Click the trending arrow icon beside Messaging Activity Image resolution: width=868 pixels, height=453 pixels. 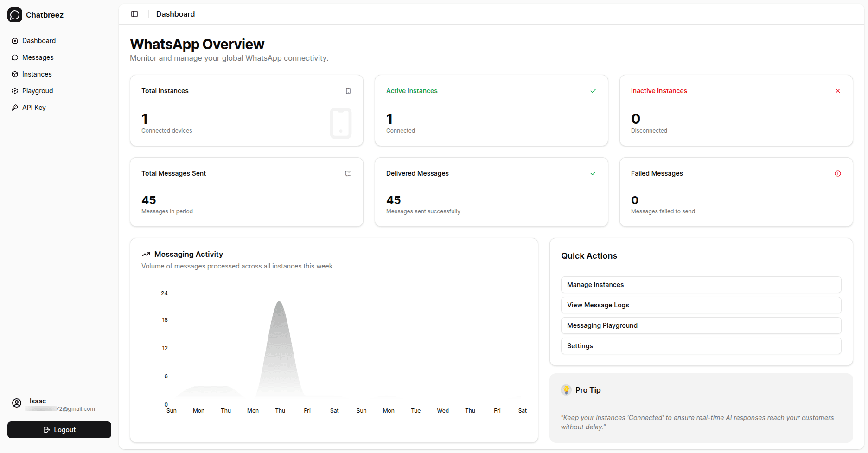click(x=146, y=254)
